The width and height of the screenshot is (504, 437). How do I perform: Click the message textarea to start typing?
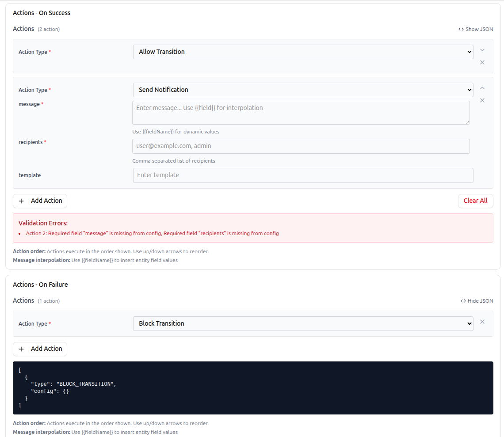coord(301,112)
